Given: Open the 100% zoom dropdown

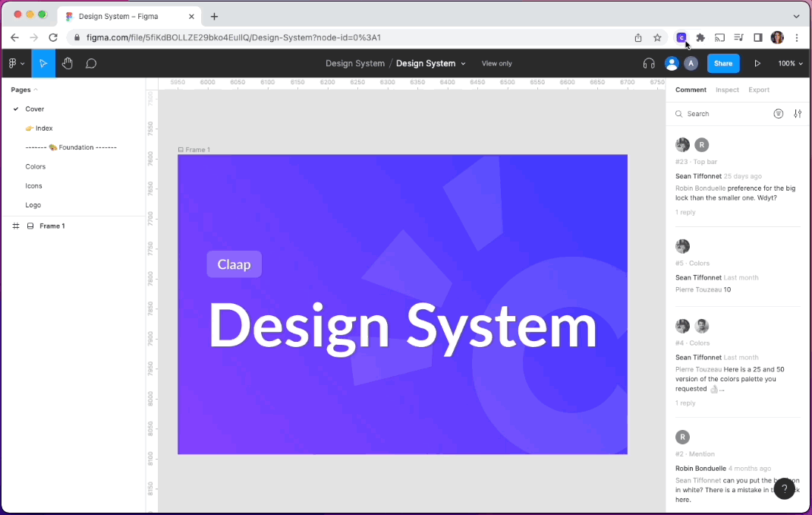Looking at the screenshot, I should 790,63.
